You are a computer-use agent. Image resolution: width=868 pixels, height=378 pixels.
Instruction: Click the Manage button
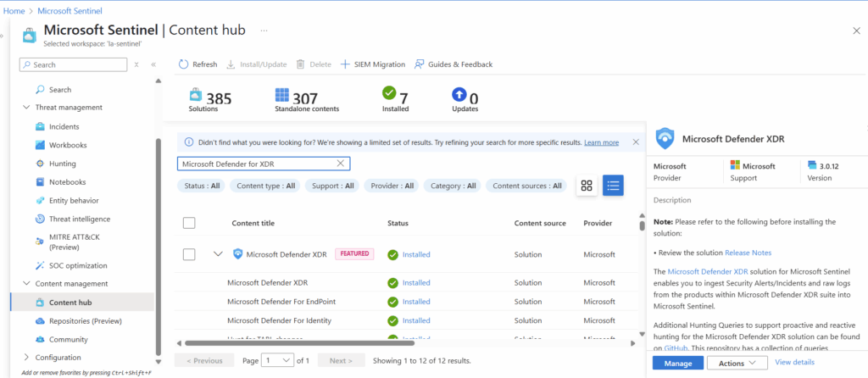point(678,363)
